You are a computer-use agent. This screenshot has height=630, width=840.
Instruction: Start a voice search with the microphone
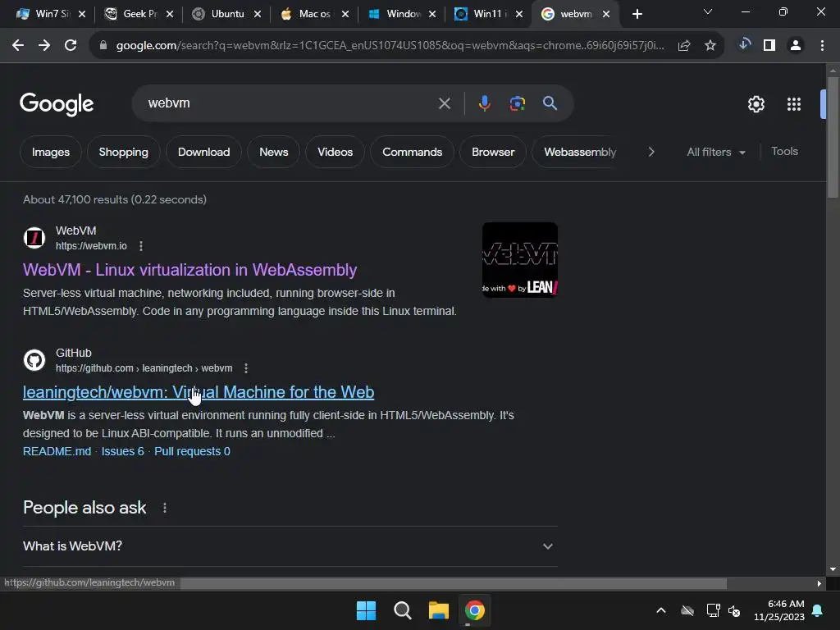pyautogui.click(x=485, y=103)
